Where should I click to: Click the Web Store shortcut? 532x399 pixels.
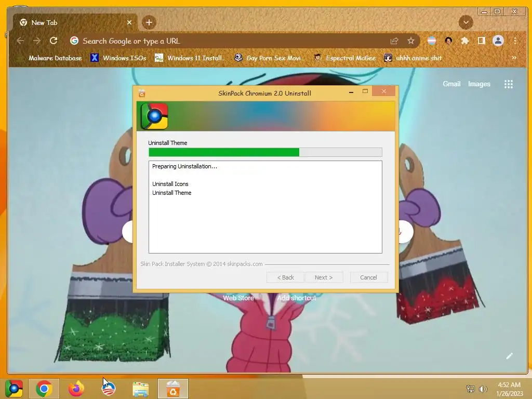(x=238, y=298)
